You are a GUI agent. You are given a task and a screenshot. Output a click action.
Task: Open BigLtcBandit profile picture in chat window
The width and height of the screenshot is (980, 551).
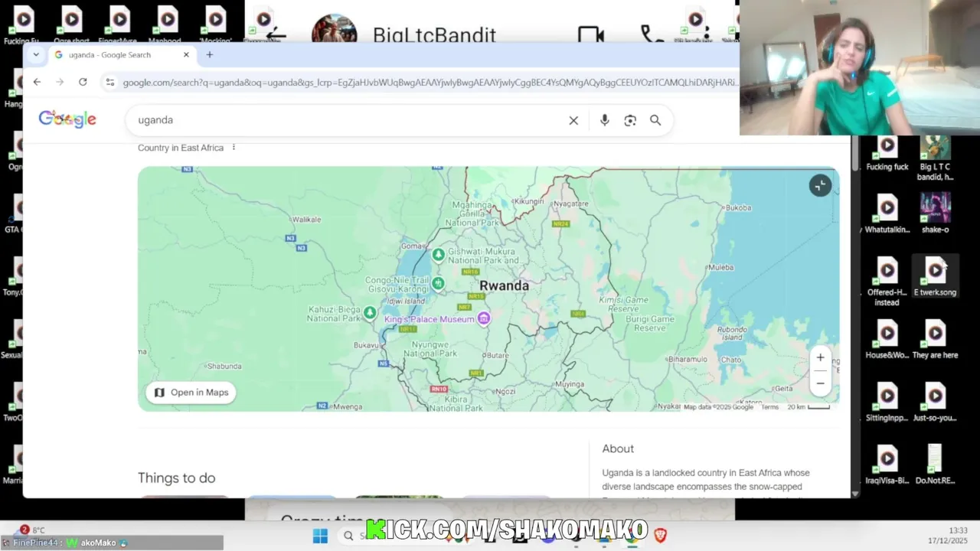(335, 31)
